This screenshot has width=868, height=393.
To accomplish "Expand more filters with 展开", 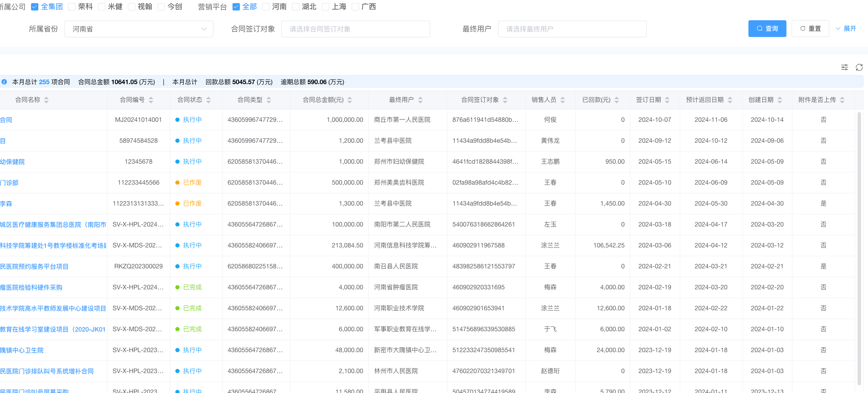I will click(x=846, y=29).
